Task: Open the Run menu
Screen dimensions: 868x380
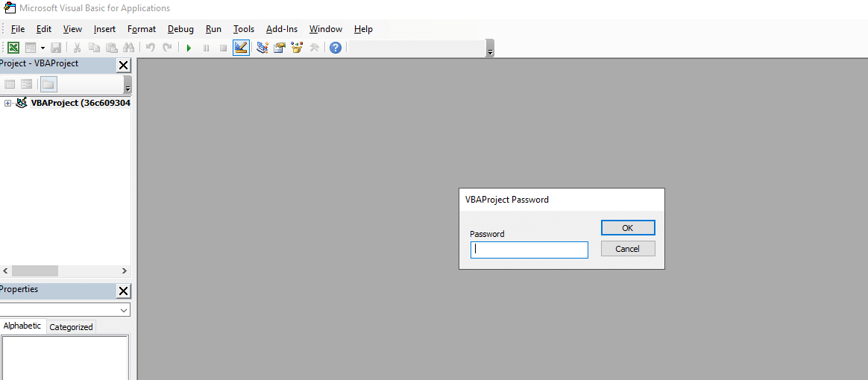Action: point(213,29)
